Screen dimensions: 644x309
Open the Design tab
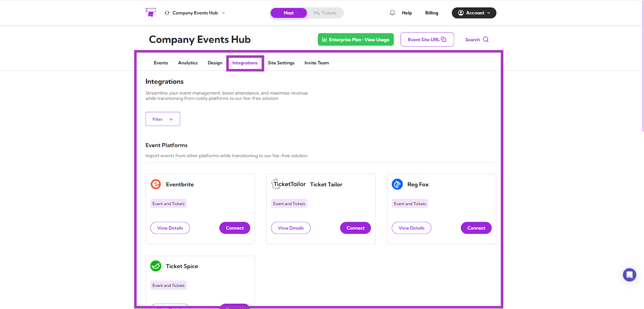pos(215,63)
